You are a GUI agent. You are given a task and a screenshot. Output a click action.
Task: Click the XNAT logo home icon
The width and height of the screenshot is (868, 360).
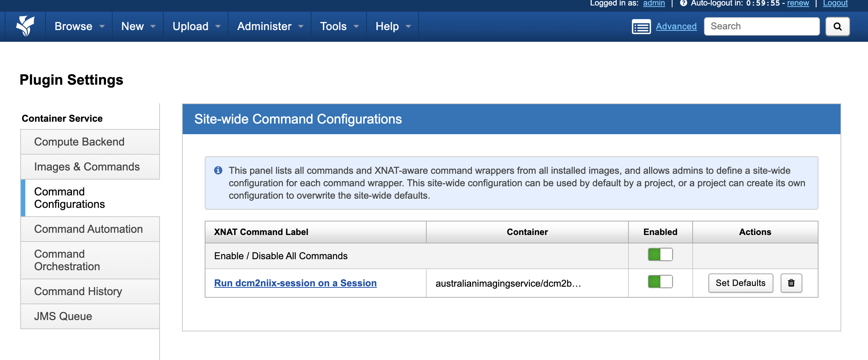point(25,26)
